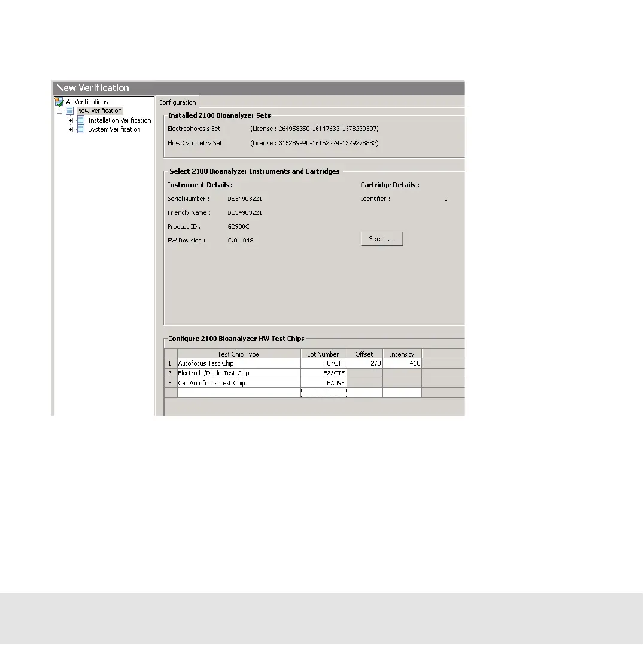
Task: Select the All Verifications tree item
Action: click(x=87, y=102)
